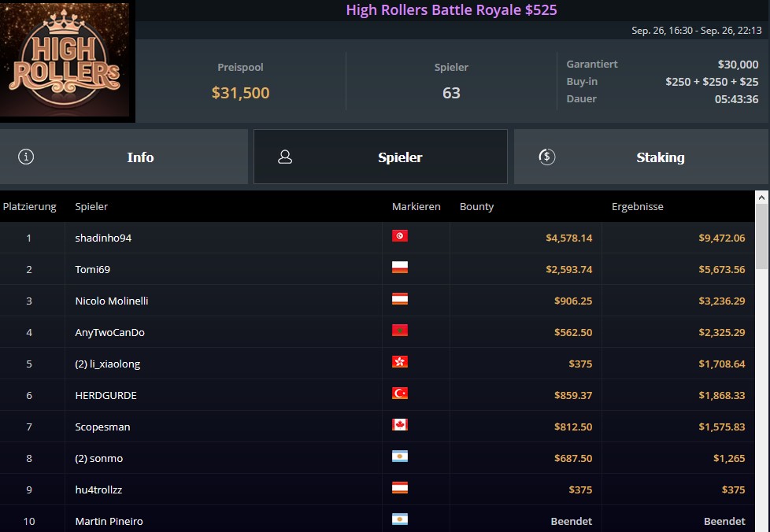Select player Martin Pineiro
Screen dimensions: 770x532
109,521
